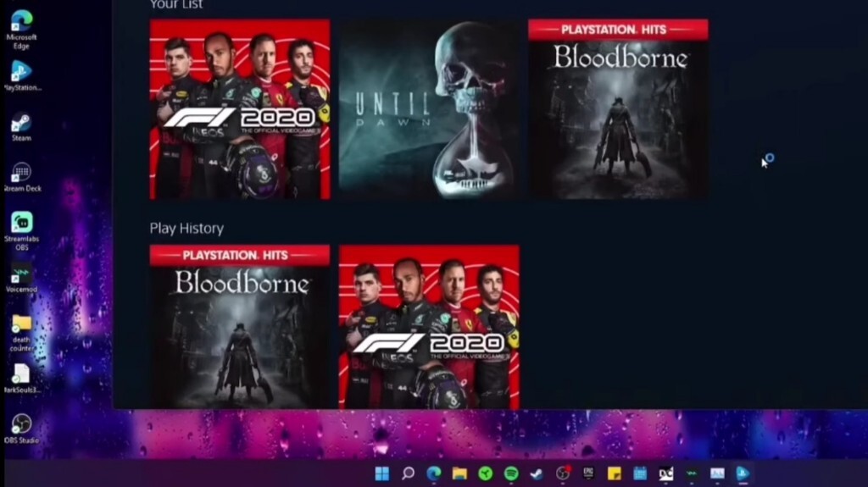The width and height of the screenshot is (868, 487).
Task: Open Steam from the taskbar
Action: pos(537,473)
